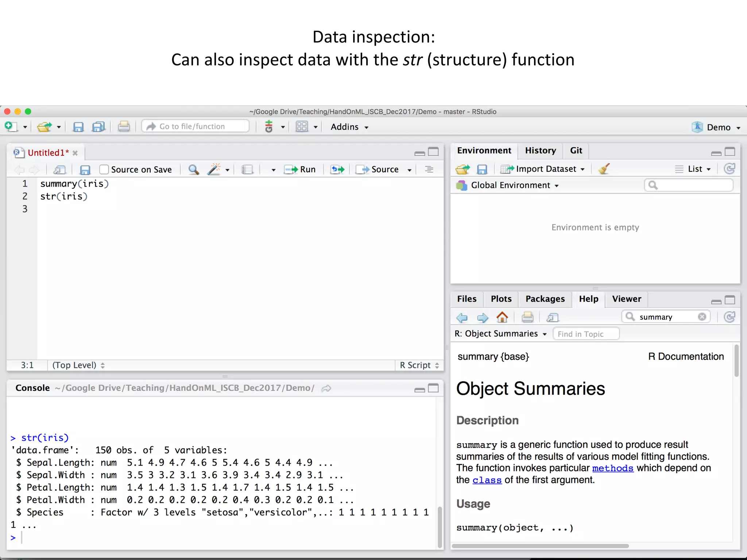Click the Console vertical scrollbar

pos(440,527)
